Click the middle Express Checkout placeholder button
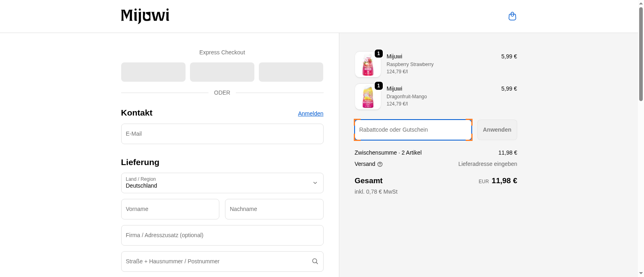 pos(222,72)
